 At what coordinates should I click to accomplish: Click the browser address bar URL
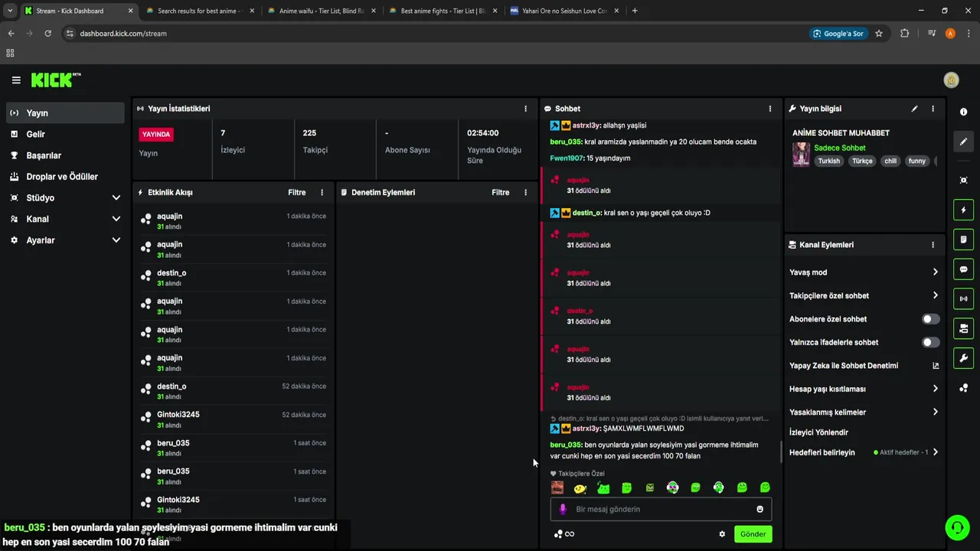[123, 34]
